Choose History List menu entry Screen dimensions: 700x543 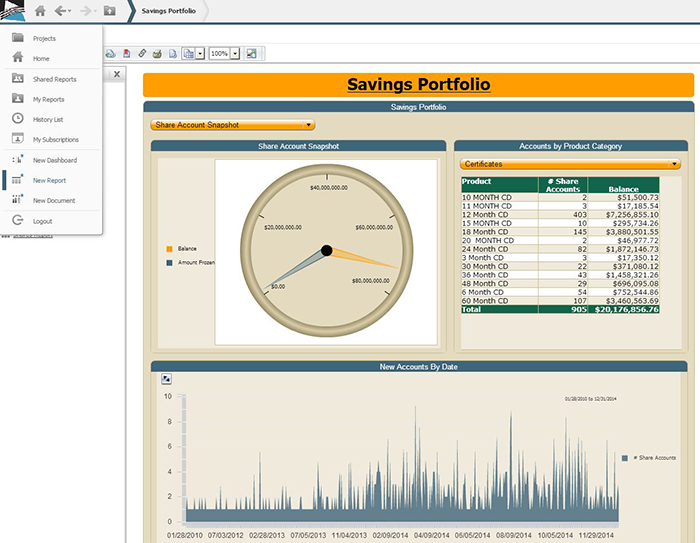point(49,119)
